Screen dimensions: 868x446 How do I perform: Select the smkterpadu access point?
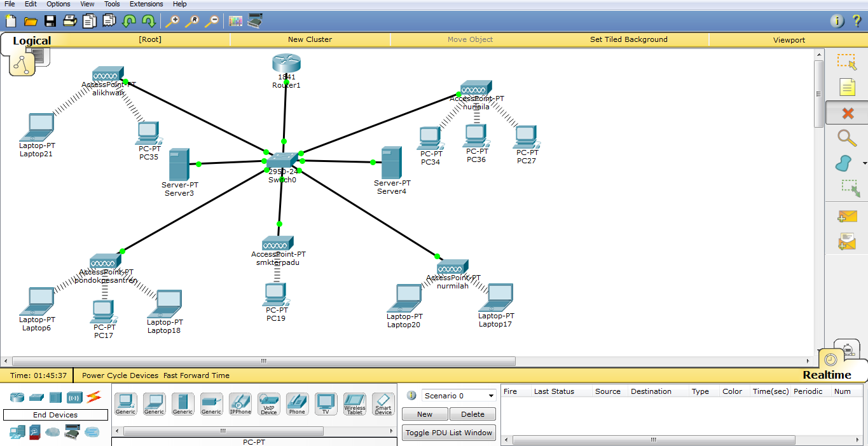(277, 243)
